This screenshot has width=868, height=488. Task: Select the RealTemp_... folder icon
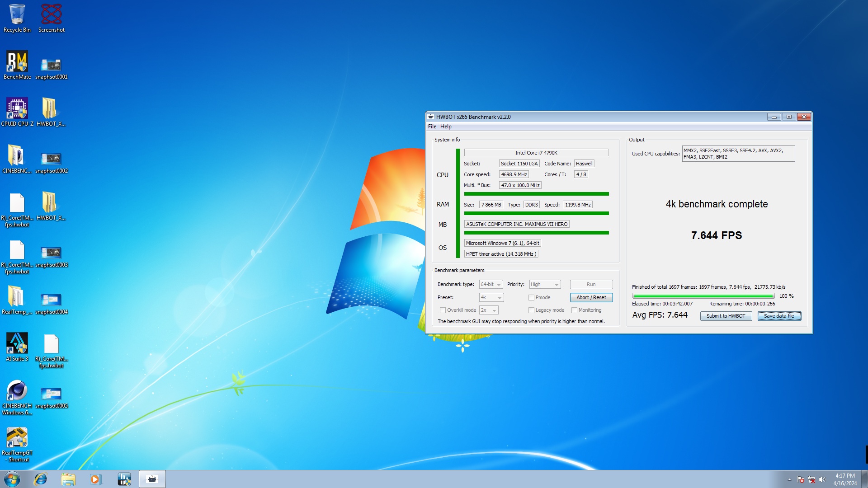click(17, 300)
